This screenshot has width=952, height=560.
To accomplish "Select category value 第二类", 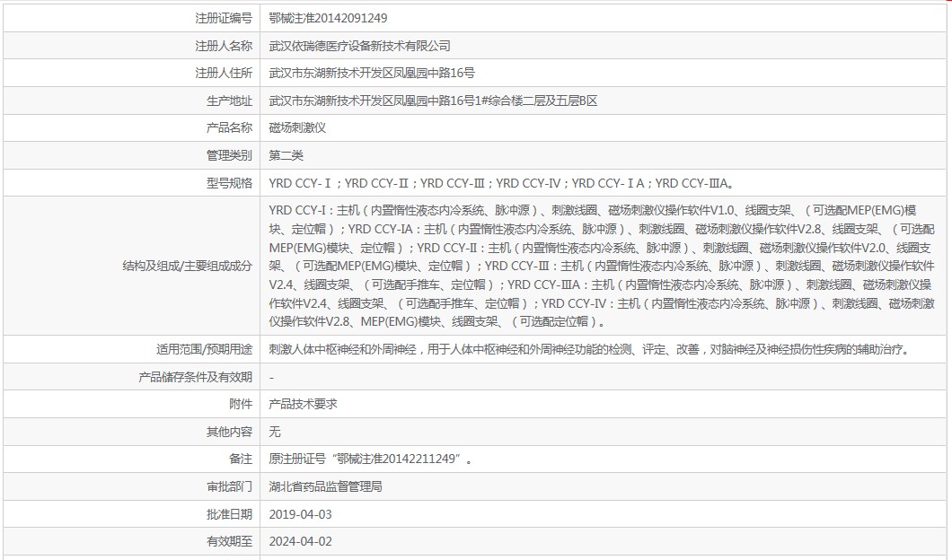I will 286,155.
